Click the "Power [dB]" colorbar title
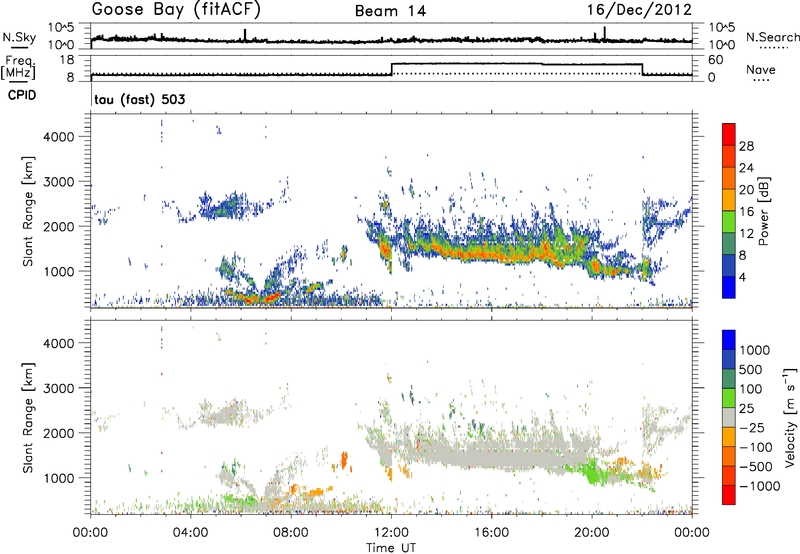800x554 pixels. coord(763,211)
